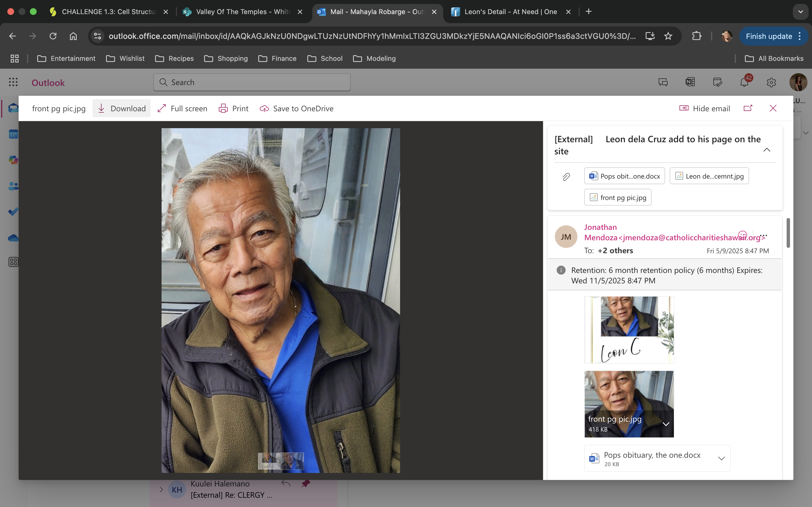Save the image to OneDrive
The height and width of the screenshot is (507, 812).
(297, 108)
